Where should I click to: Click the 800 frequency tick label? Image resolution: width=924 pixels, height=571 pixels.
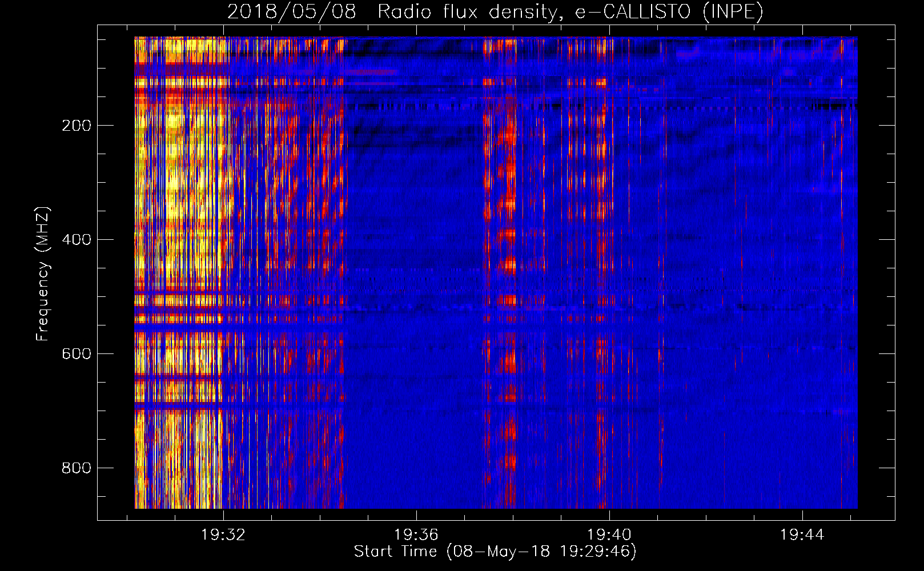[x=77, y=468]
